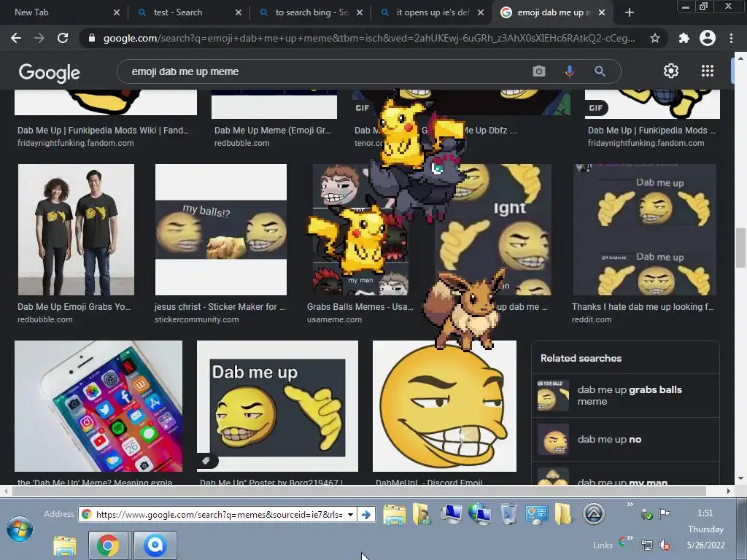Click the taskbar Address URL field
Viewport: 747px width, 560px height.
pos(219,514)
